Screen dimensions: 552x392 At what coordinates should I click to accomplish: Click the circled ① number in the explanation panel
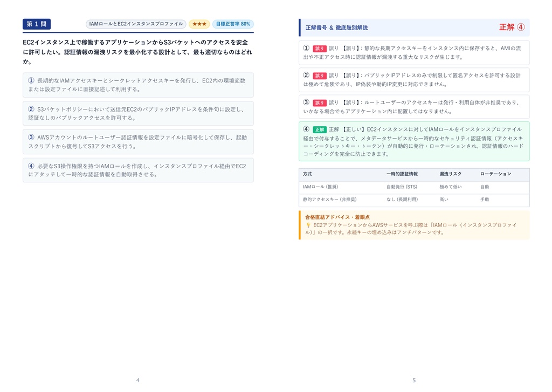click(x=306, y=48)
